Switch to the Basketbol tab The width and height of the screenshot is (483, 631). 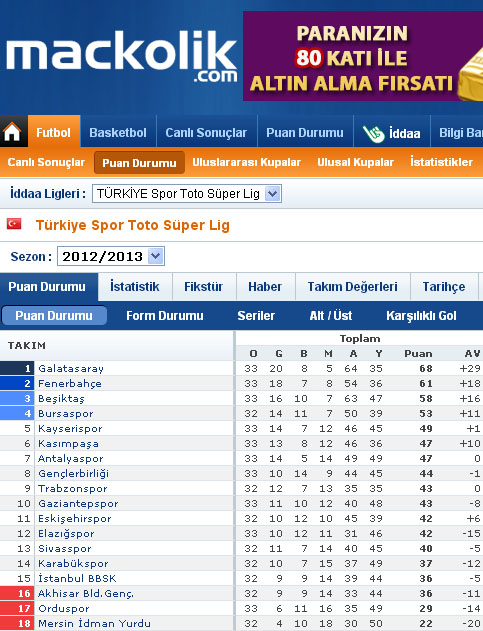click(x=118, y=132)
